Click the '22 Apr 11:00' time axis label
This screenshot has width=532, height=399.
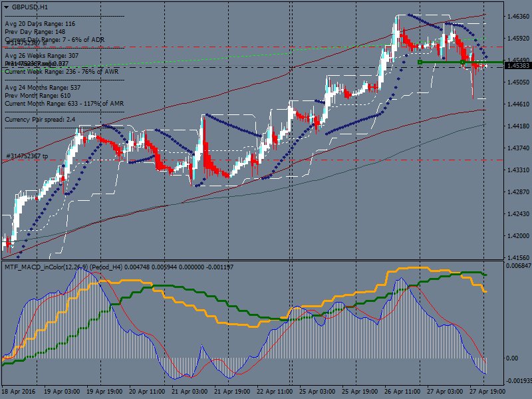275,392
